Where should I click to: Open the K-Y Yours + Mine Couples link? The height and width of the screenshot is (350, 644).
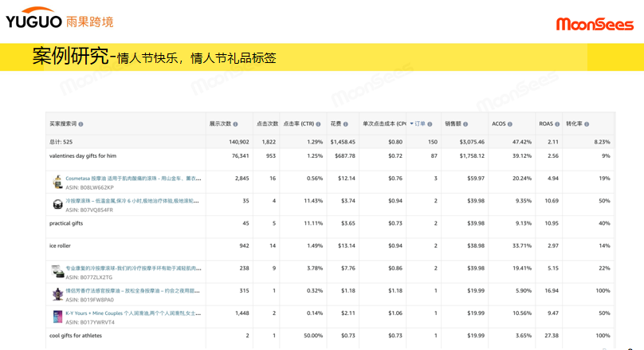click(133, 313)
